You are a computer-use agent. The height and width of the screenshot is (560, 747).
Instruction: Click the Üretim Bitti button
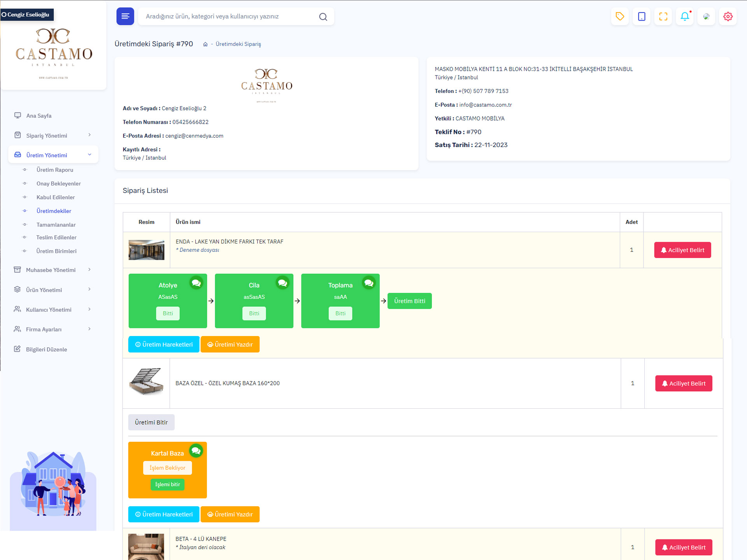(x=409, y=301)
